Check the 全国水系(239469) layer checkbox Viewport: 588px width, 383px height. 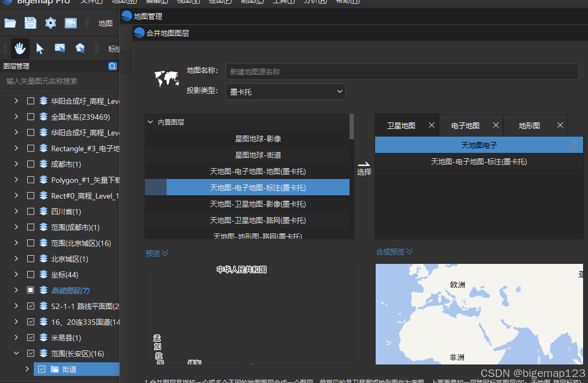pyautogui.click(x=30, y=116)
